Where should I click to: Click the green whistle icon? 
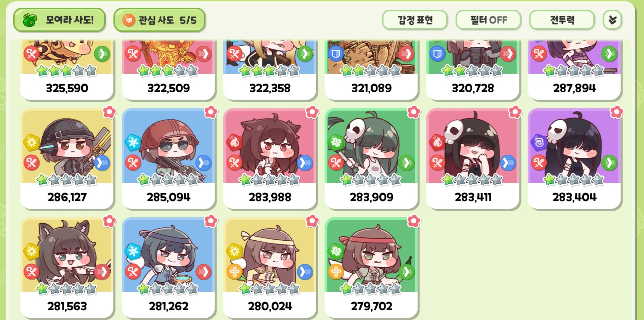[x=30, y=20]
